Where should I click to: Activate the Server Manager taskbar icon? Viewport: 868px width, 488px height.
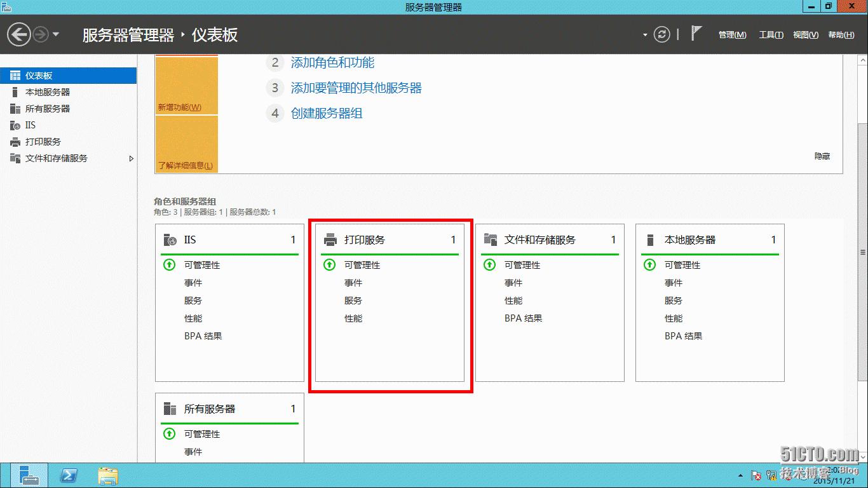29,475
